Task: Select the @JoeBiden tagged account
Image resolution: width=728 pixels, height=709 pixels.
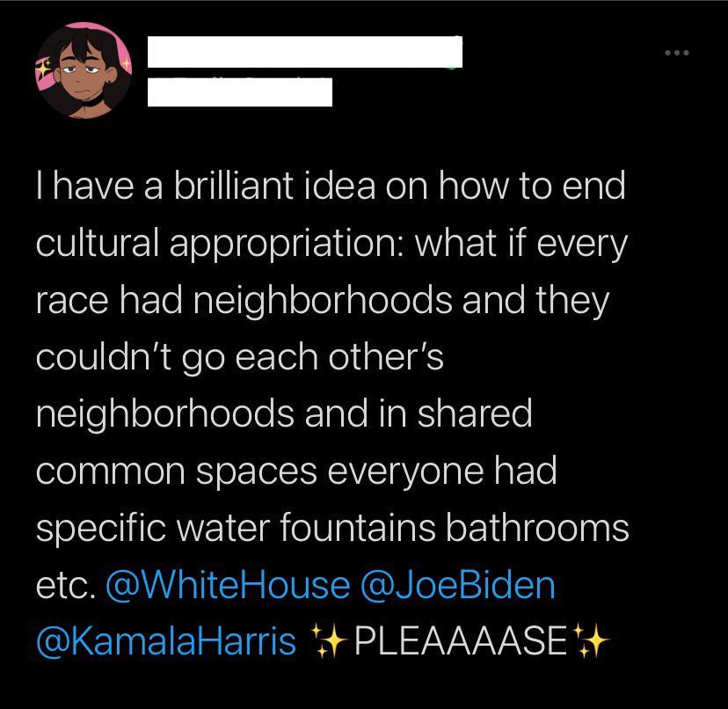Action: point(459,583)
